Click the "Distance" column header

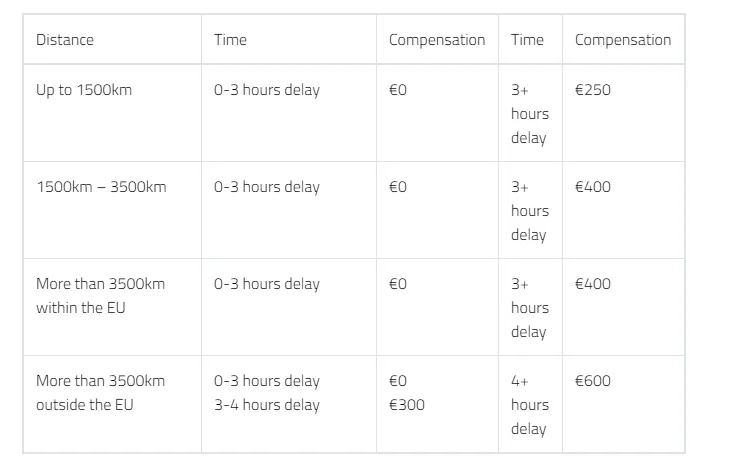(65, 40)
